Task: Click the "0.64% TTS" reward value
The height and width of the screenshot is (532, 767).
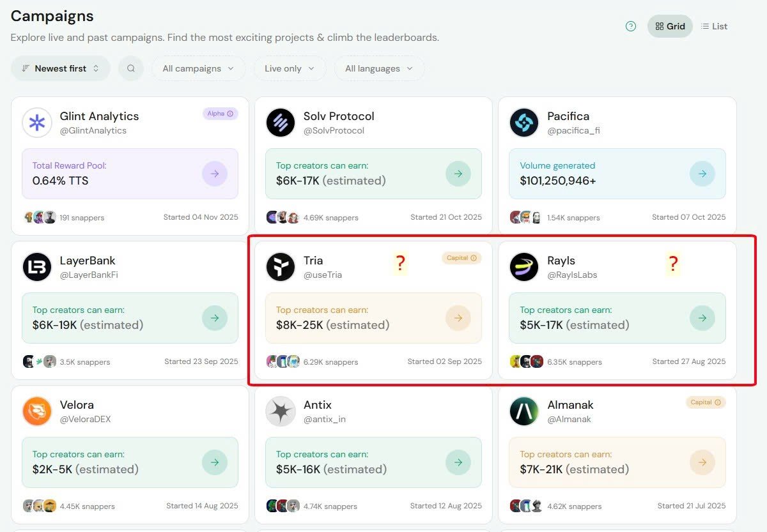Action: coord(60,181)
